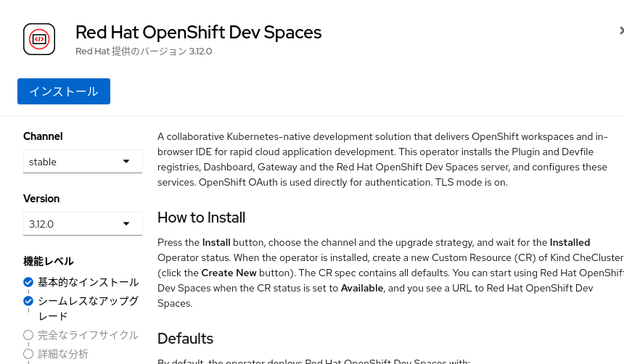The width and height of the screenshot is (624, 364).
Task: Click 基本的なインストール label text
Action: [x=89, y=282]
